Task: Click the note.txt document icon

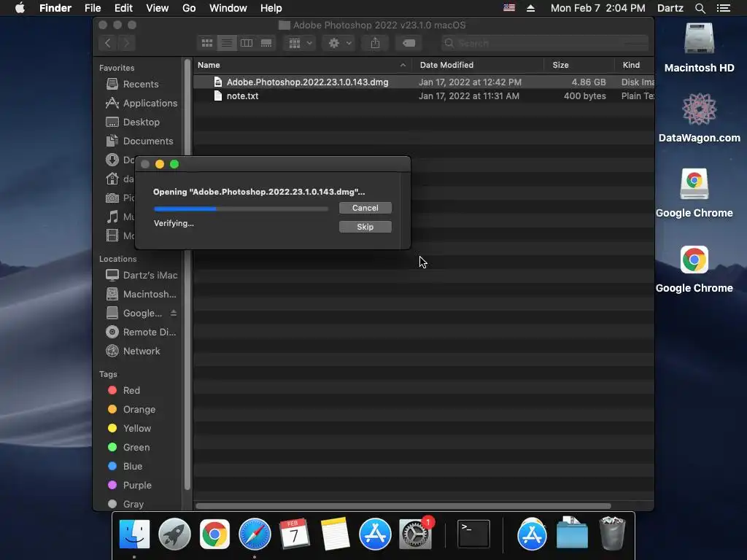Action: click(x=217, y=96)
